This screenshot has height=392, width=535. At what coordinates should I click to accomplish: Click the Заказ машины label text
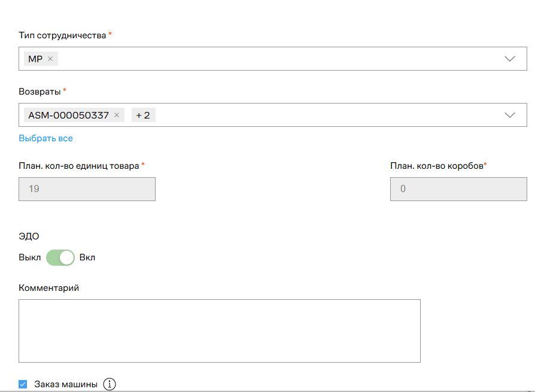coord(66,384)
